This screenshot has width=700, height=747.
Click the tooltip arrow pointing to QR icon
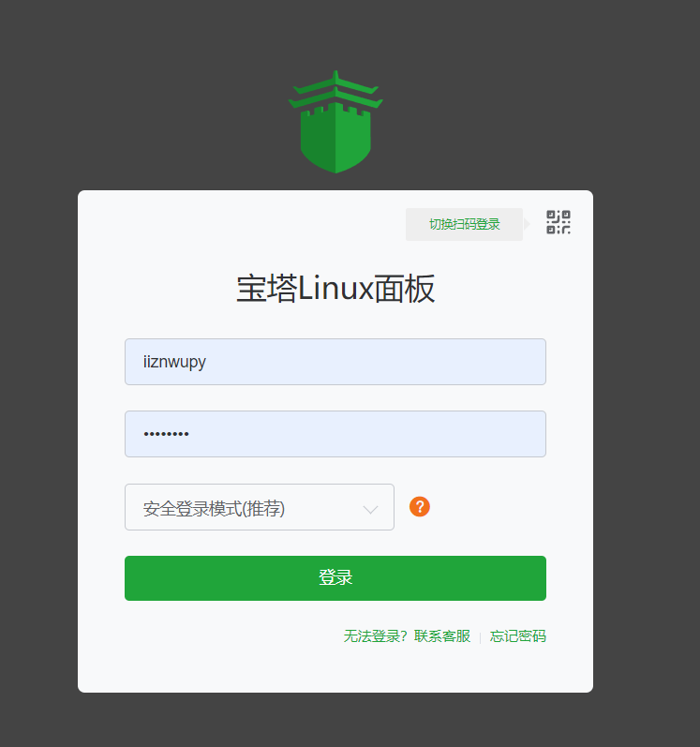click(x=527, y=223)
